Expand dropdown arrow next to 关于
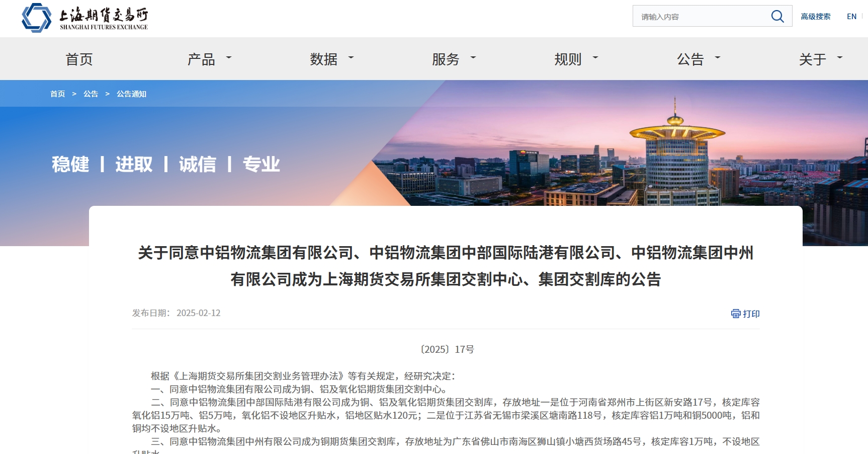The width and height of the screenshot is (868, 454). (x=840, y=58)
